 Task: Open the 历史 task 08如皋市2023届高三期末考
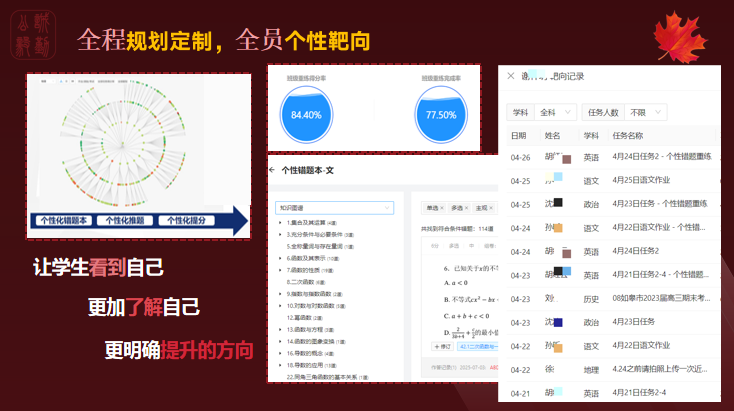(661, 298)
